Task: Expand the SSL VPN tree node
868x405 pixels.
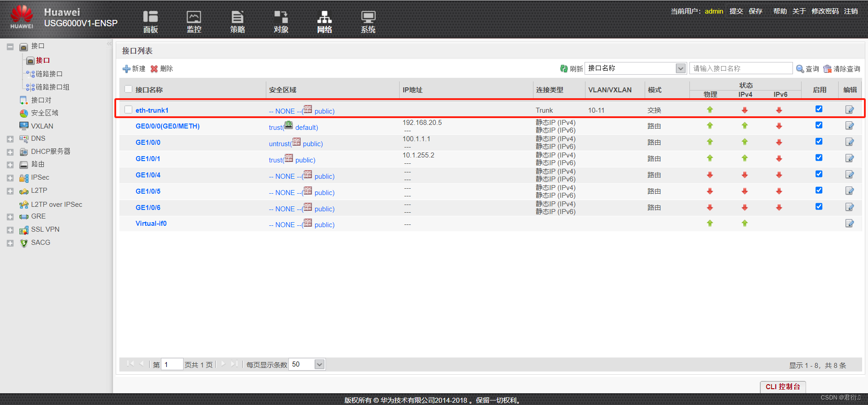Action: [x=10, y=230]
